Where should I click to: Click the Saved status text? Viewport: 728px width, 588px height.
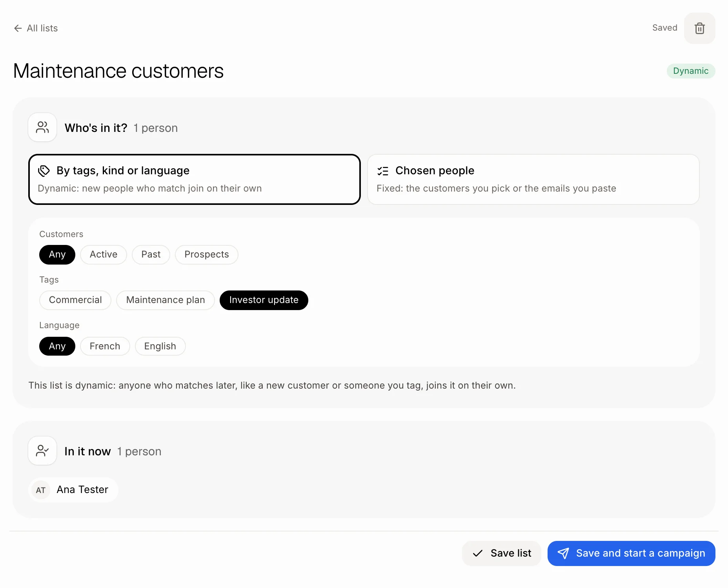pyautogui.click(x=665, y=28)
